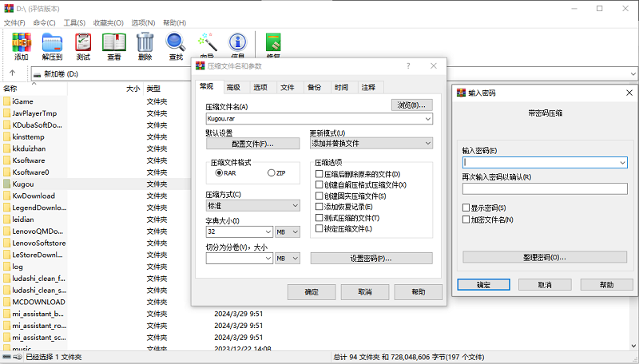Go up one folder with the arrow icon

pyautogui.click(x=13, y=73)
